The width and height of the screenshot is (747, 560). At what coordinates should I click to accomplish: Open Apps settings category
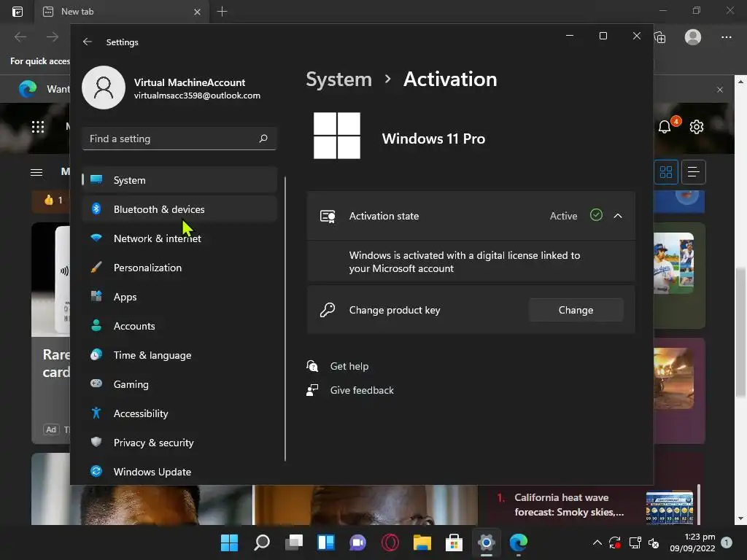[x=179, y=297]
